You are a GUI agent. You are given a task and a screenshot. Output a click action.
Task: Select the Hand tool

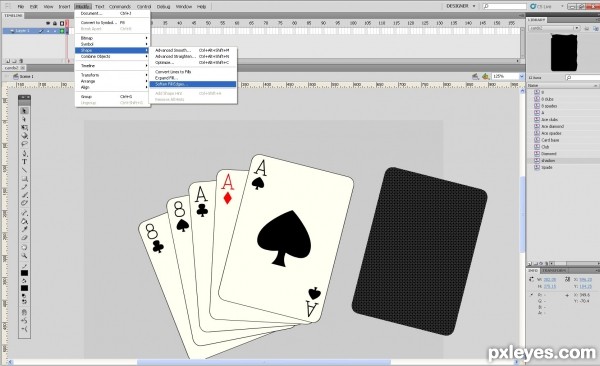[x=24, y=247]
